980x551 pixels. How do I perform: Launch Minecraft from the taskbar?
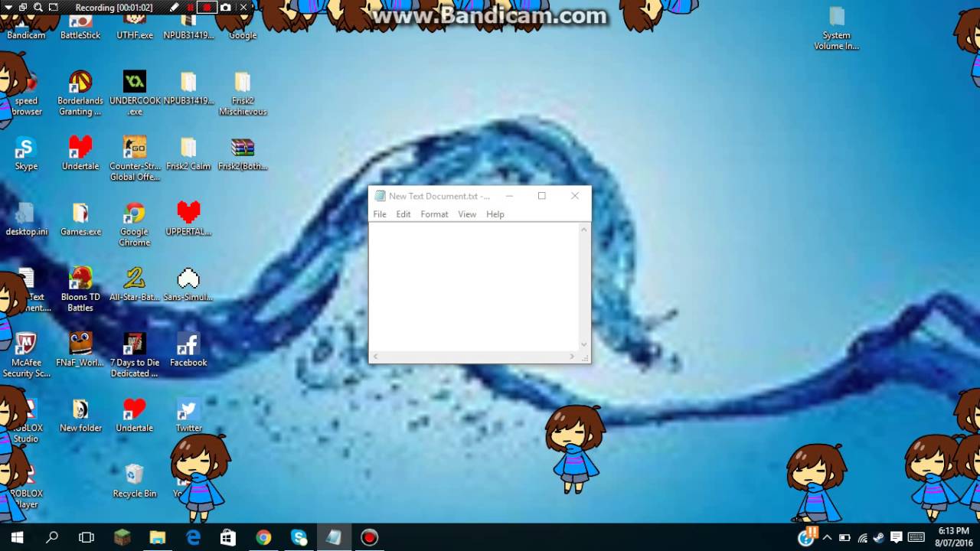click(122, 537)
